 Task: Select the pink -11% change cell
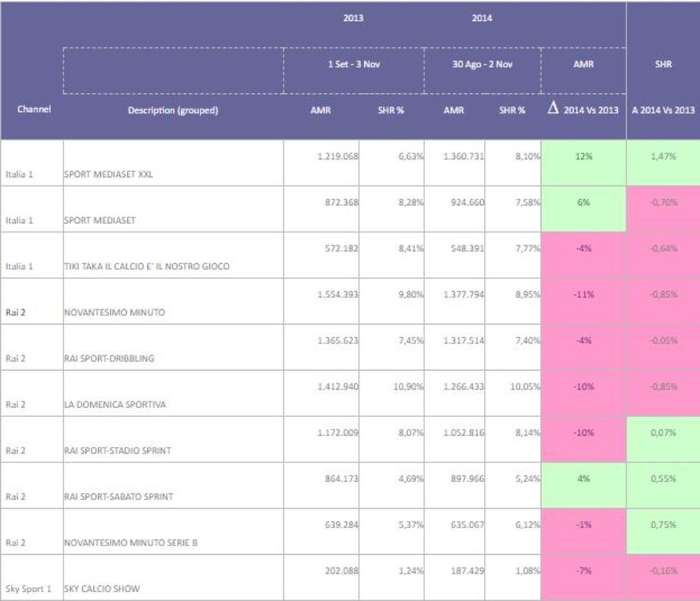(x=583, y=300)
